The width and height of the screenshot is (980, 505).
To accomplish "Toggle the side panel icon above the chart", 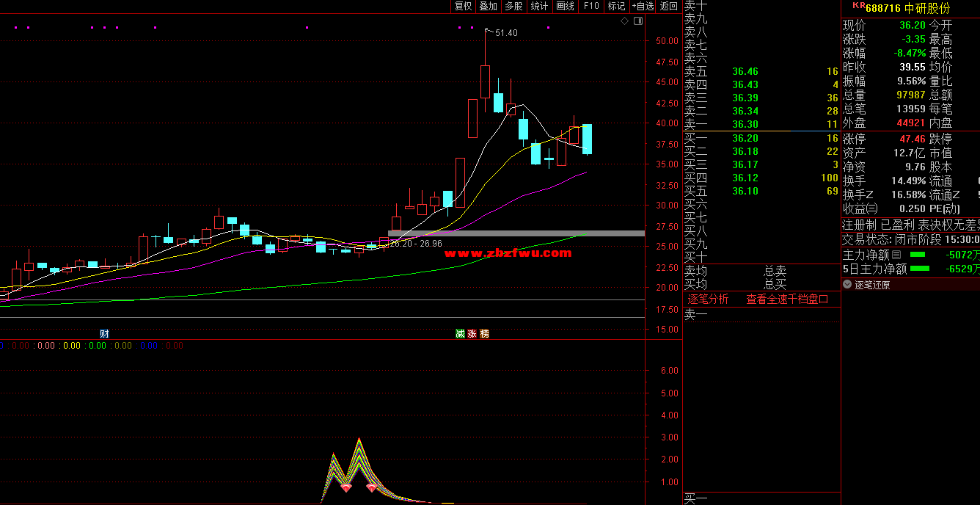I will 638,21.
